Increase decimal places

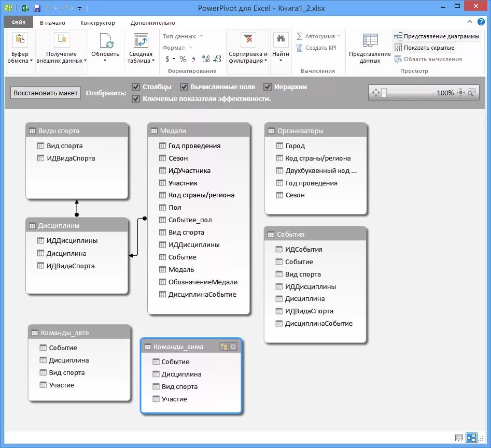[x=206, y=59]
